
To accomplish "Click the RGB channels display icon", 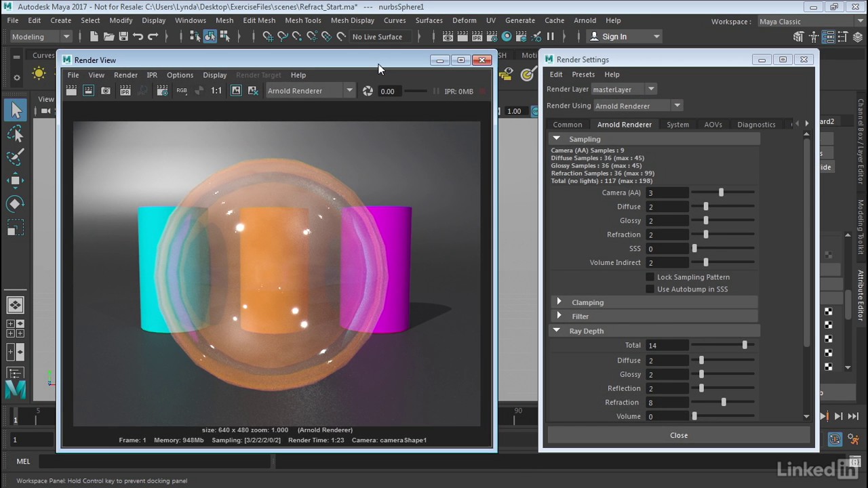I will tap(182, 91).
